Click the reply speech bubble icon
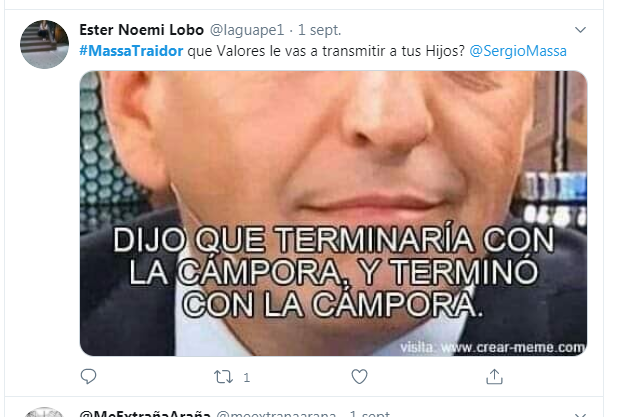 tap(88, 376)
